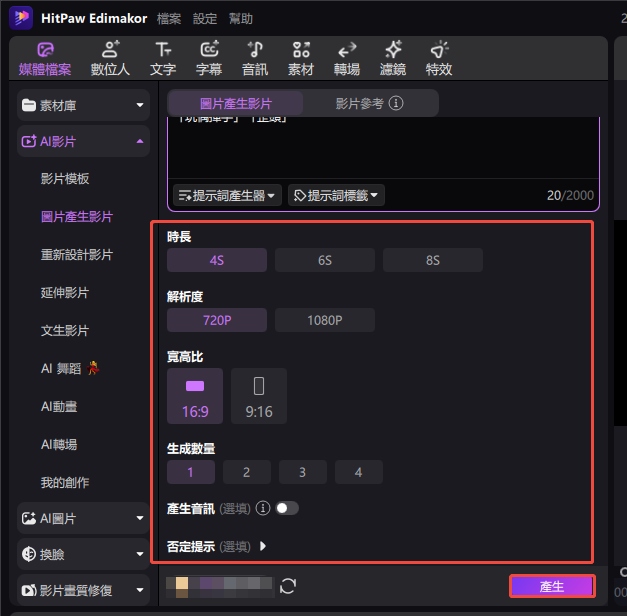Open the 檔案 menu

tap(169, 18)
